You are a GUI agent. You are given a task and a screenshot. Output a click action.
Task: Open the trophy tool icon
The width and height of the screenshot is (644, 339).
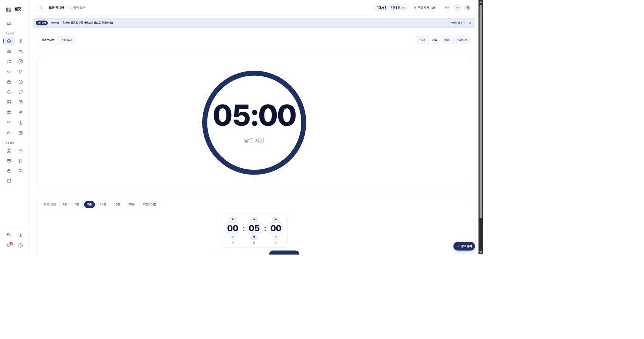coord(21,41)
